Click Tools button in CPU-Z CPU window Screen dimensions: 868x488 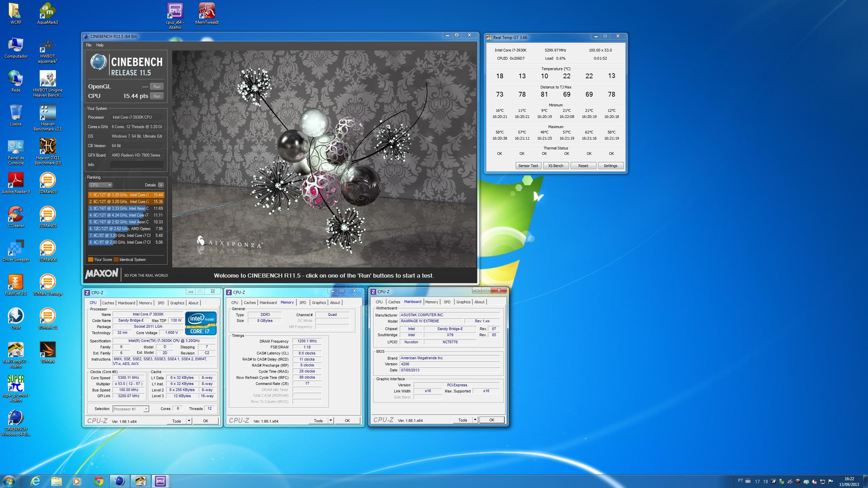tap(176, 421)
